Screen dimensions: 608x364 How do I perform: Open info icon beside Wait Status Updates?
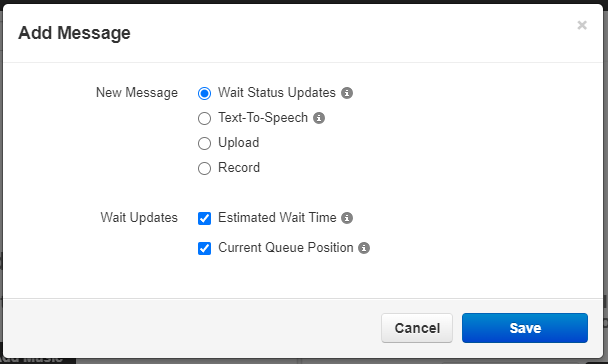pyautogui.click(x=347, y=93)
